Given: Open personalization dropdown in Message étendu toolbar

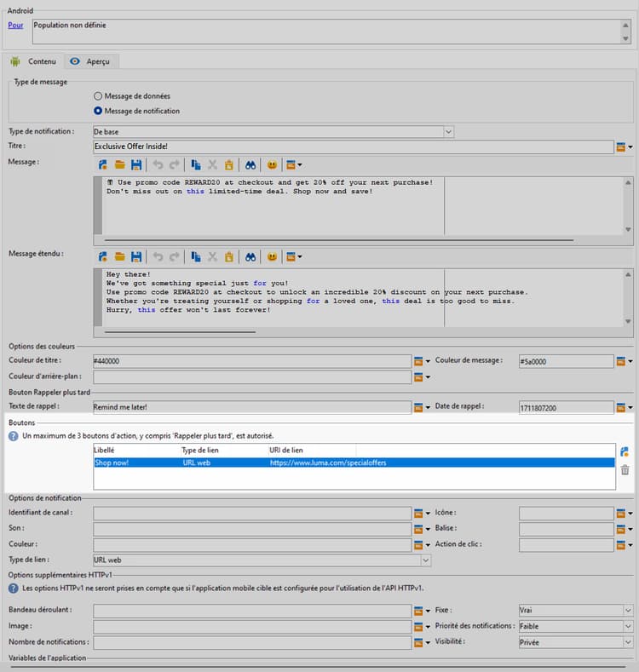Looking at the screenshot, I should pos(294,256).
